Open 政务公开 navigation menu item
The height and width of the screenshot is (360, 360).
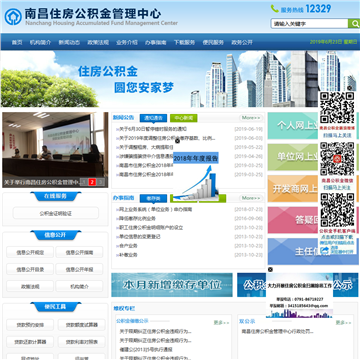pos(242,42)
